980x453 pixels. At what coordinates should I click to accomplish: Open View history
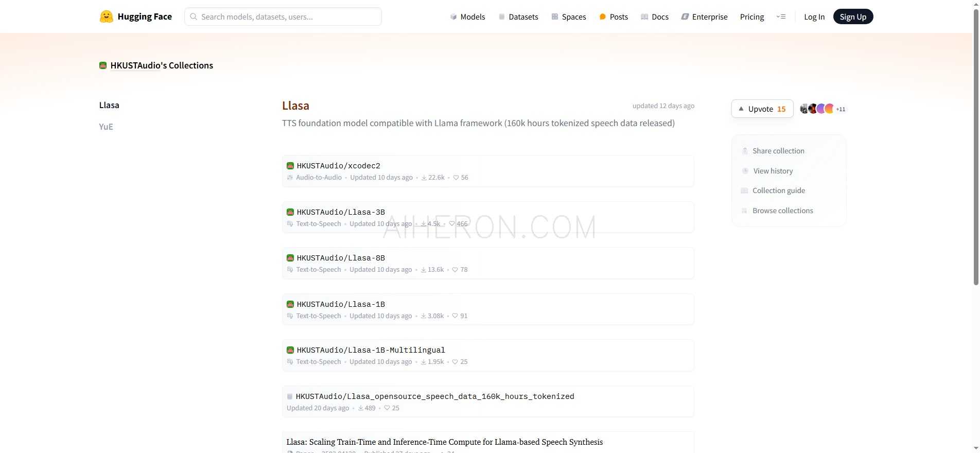pos(773,171)
